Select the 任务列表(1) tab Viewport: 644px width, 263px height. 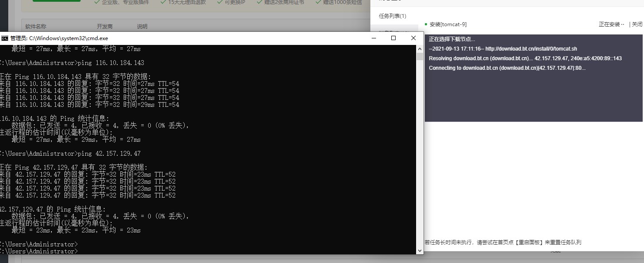(392, 16)
